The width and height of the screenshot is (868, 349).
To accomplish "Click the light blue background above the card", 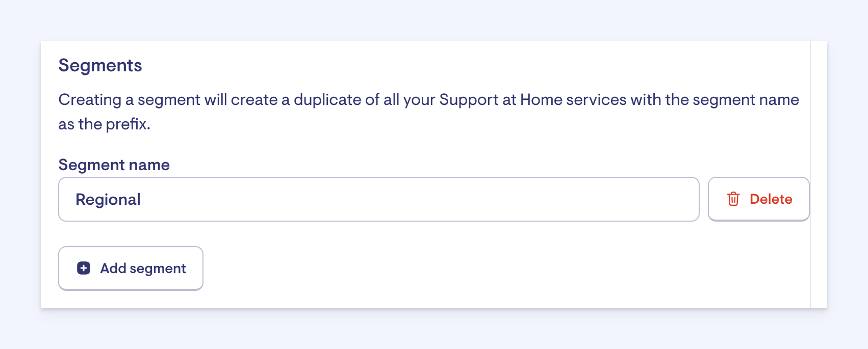I will pos(433,20).
